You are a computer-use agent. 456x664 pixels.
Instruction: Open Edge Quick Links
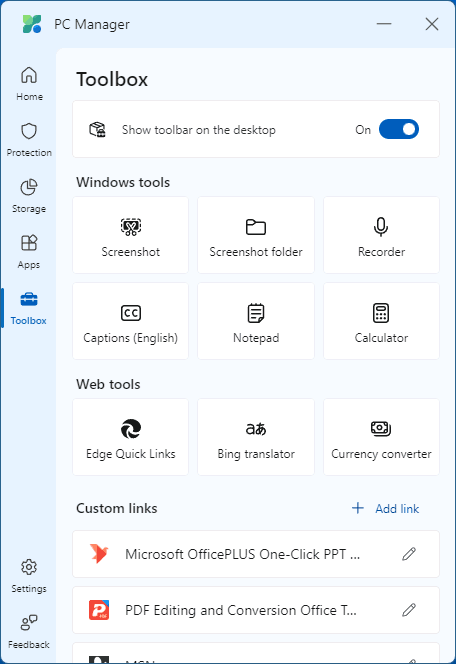pyautogui.click(x=130, y=437)
